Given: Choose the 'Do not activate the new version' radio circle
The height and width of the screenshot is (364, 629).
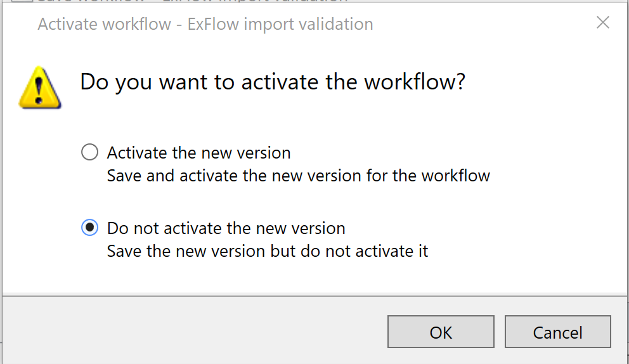Looking at the screenshot, I should [89, 228].
